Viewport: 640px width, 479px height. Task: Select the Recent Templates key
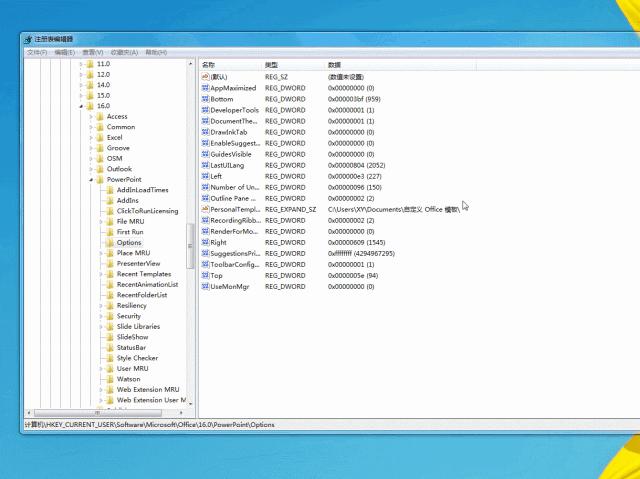pos(144,274)
